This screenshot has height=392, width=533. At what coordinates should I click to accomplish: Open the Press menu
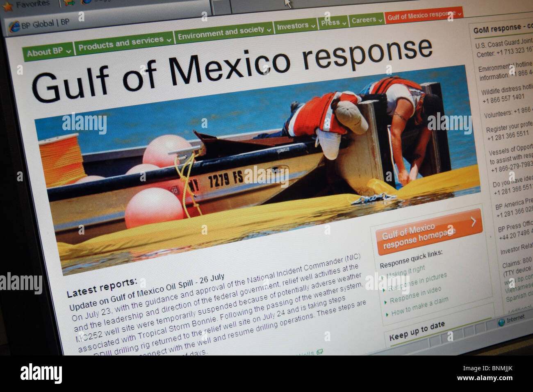[x=333, y=22]
